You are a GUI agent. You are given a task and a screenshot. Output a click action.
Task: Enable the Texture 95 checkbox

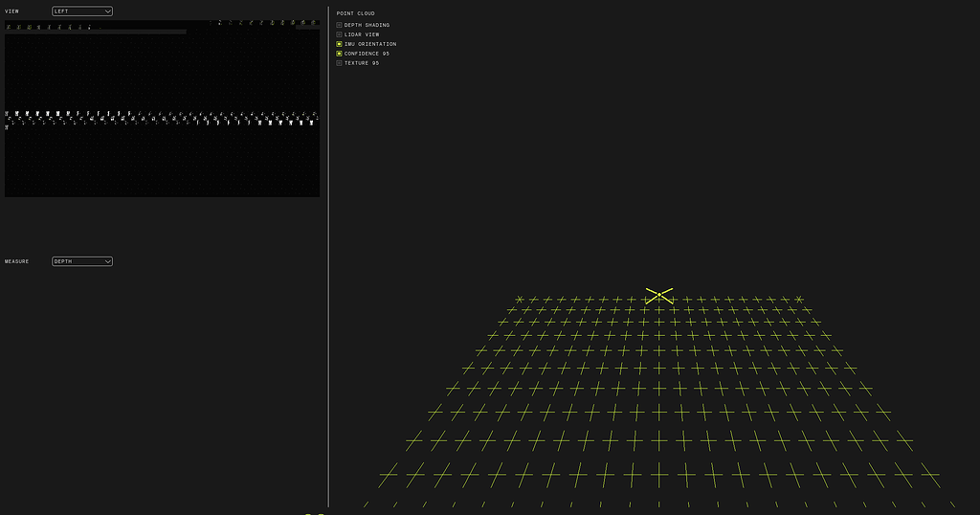pyautogui.click(x=339, y=63)
